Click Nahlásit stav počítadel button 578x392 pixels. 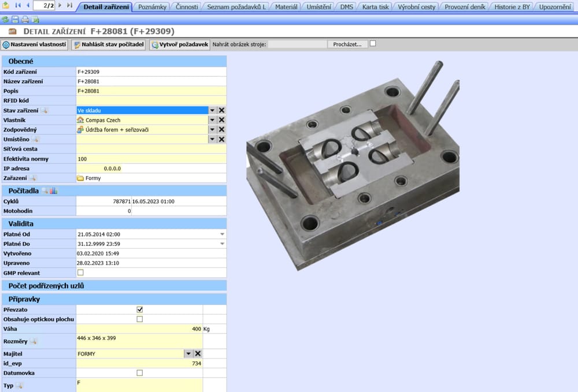[x=109, y=44]
